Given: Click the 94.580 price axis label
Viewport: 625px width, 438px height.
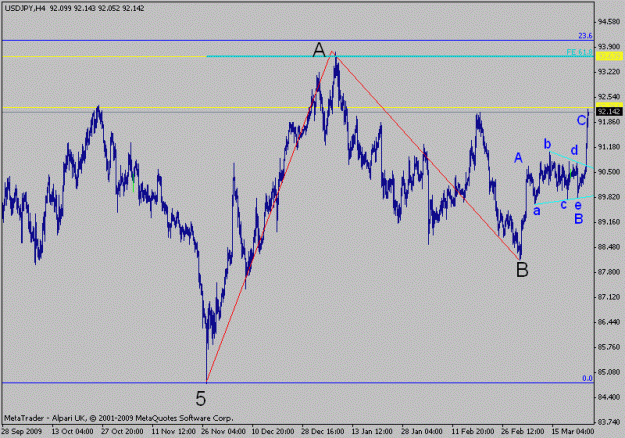Looking at the screenshot, I should click(x=609, y=22).
